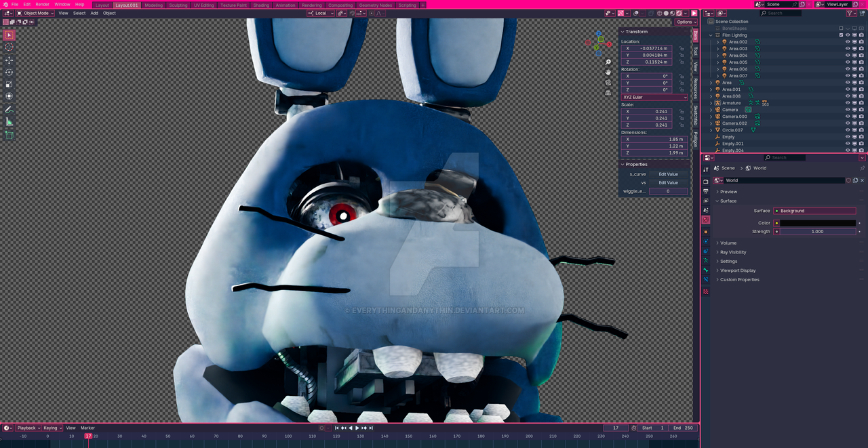Image resolution: width=868 pixels, height=448 pixels.
Task: Toggle lock for Rotation Z
Action: [x=682, y=89]
